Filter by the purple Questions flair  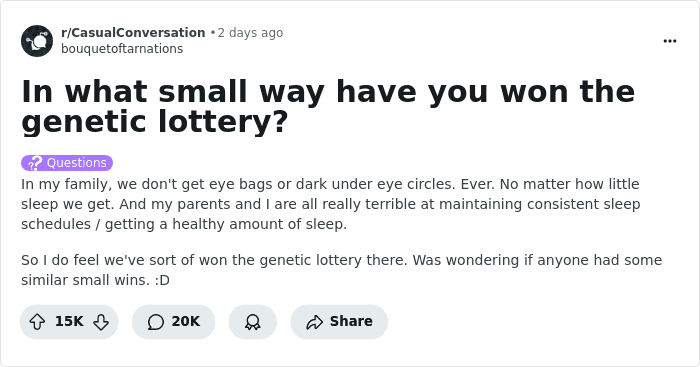coord(67,163)
